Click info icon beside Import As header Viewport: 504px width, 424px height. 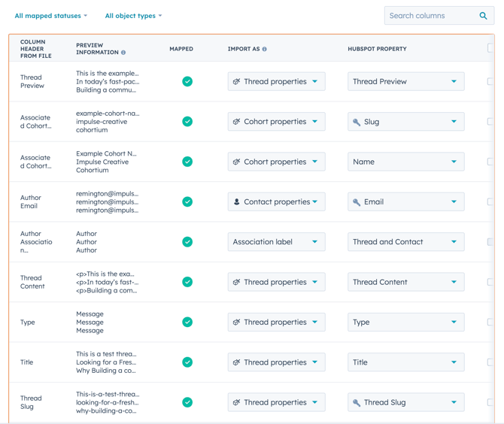point(265,49)
